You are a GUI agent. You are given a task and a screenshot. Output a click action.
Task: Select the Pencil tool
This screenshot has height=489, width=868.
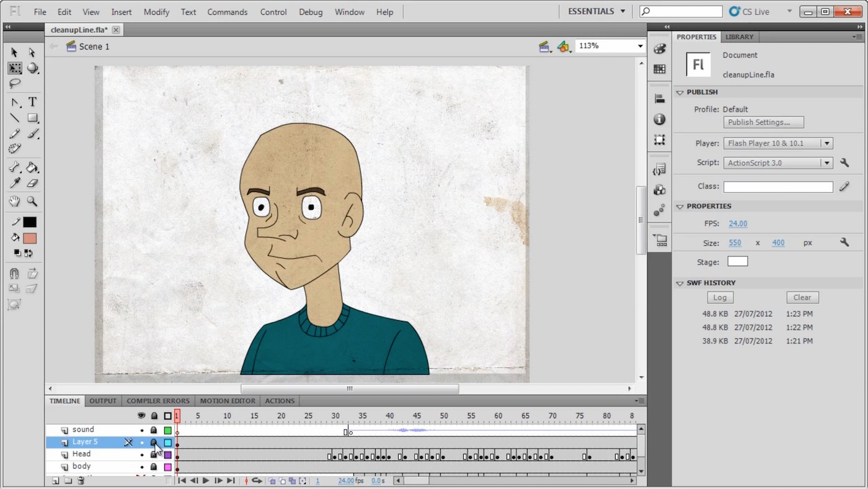[14, 134]
